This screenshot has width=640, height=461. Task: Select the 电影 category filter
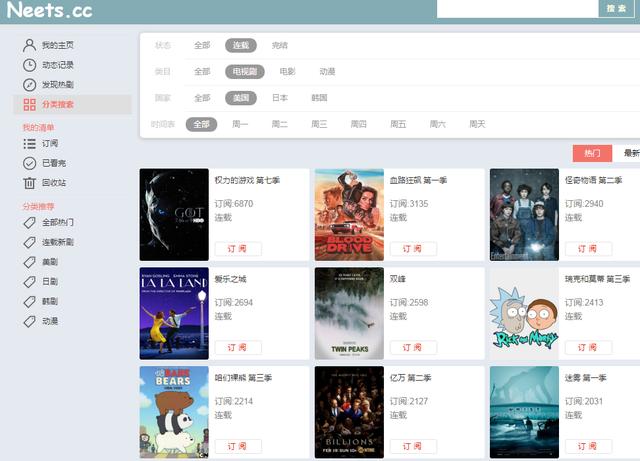287,71
